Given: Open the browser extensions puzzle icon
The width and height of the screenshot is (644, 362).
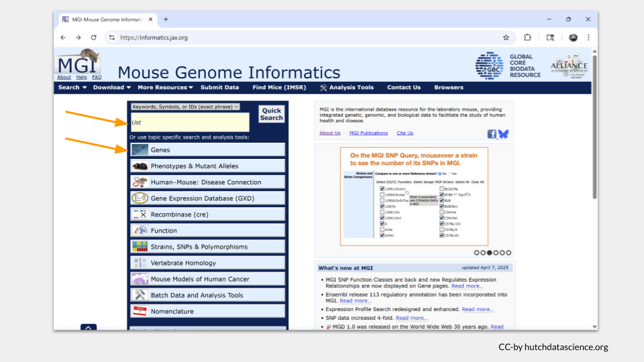Looking at the screenshot, I should pyautogui.click(x=527, y=38).
